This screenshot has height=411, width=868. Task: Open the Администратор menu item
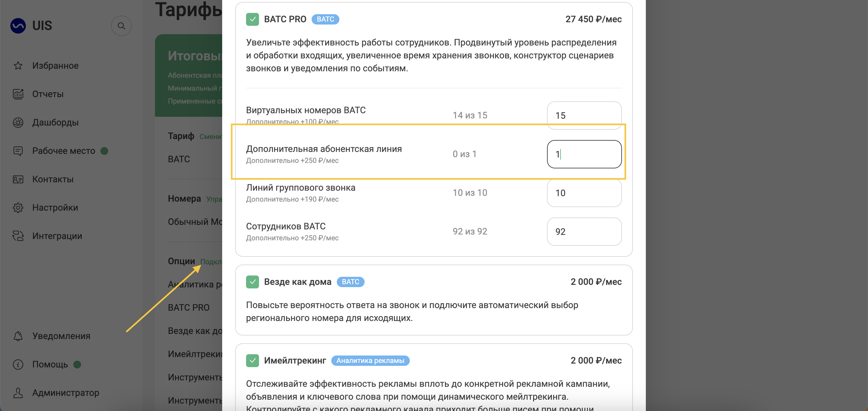65,393
